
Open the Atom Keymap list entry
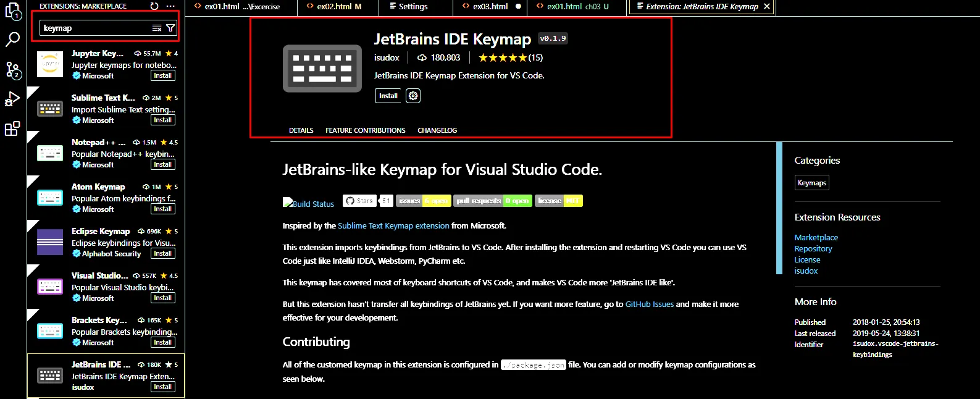(x=106, y=198)
